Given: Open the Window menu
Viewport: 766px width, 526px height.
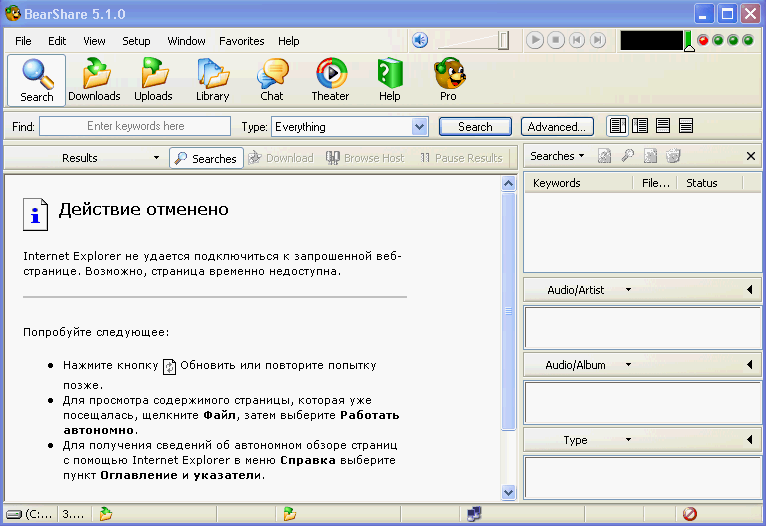Looking at the screenshot, I should 186,41.
